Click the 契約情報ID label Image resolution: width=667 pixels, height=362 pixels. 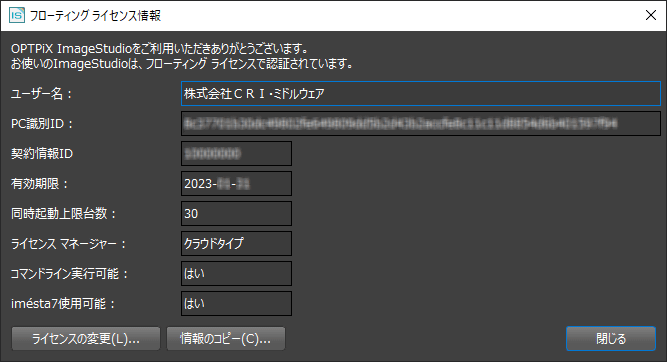[42, 154]
